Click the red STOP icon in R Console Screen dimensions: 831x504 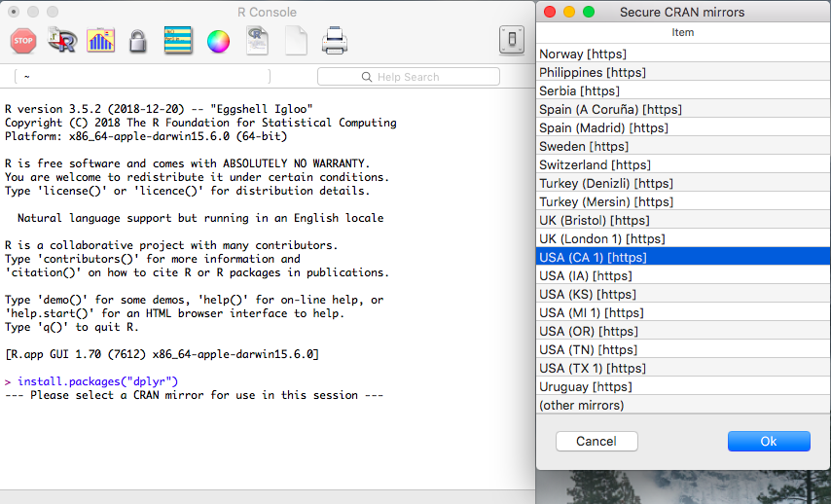click(x=23, y=41)
